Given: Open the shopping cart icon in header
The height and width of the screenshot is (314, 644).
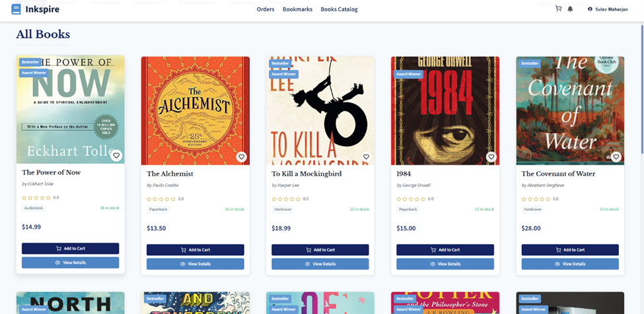Looking at the screenshot, I should 558,9.
